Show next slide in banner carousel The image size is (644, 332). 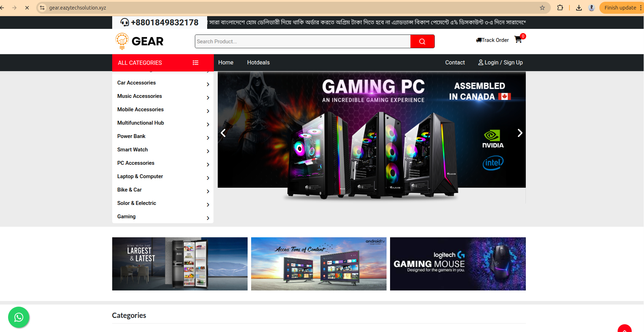click(519, 133)
